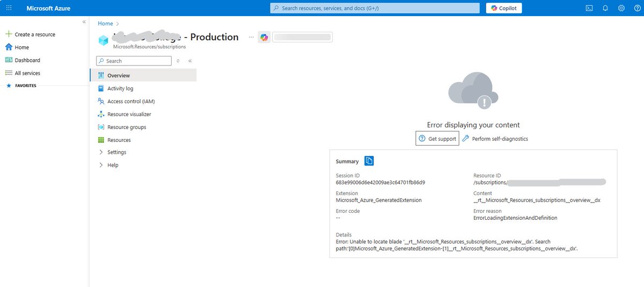Screen dimensions: 644x287
Task: Click the Get support button
Action: (437, 139)
